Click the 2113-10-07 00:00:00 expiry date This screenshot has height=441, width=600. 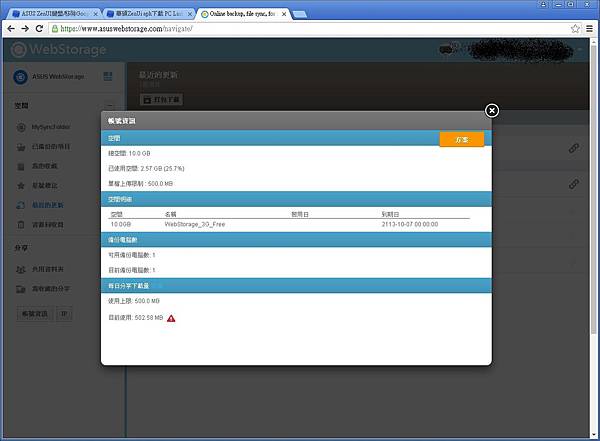pos(410,224)
